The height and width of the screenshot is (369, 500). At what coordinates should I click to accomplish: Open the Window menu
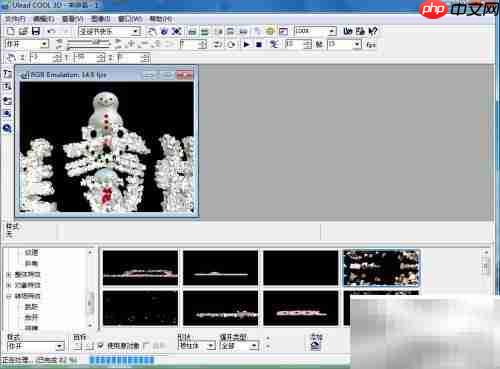pyautogui.click(x=130, y=19)
